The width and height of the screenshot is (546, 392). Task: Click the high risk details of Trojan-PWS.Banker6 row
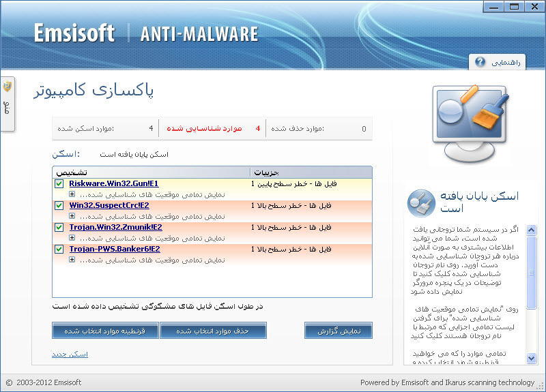291,249
